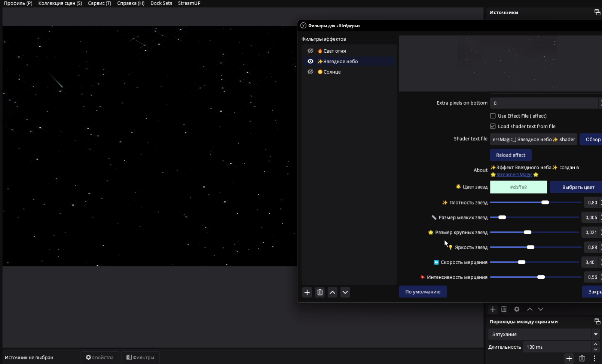Add a transition with plus icon

click(569, 358)
